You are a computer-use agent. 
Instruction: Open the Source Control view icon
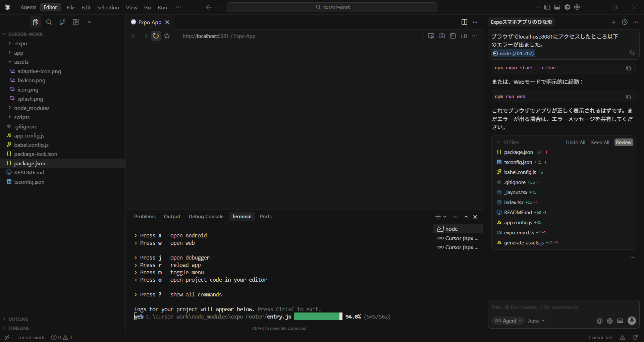62,22
